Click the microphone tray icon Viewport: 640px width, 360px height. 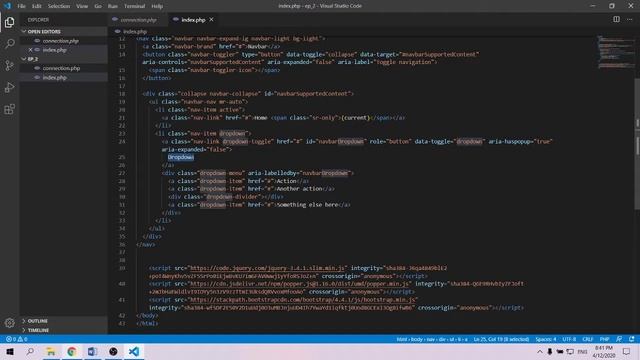[550, 351]
